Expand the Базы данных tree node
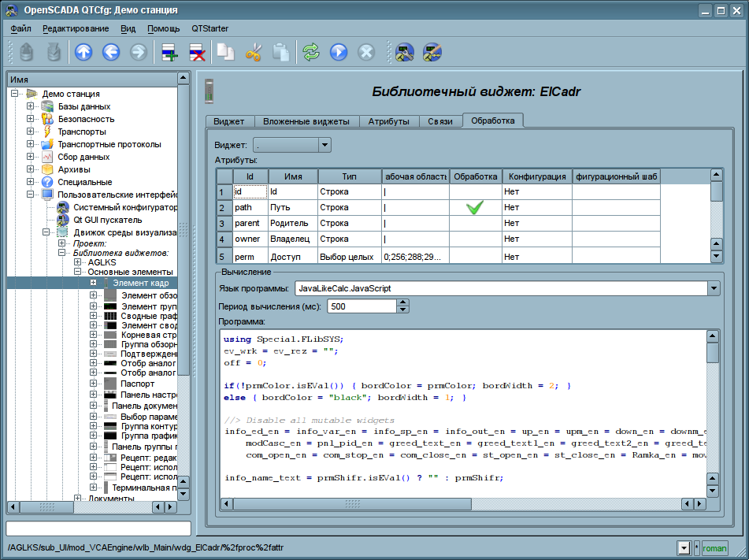This screenshot has width=749, height=560. coord(30,106)
